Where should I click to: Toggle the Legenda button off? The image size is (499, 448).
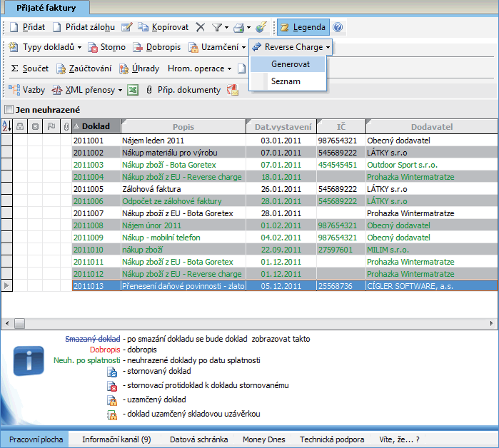pos(303,28)
